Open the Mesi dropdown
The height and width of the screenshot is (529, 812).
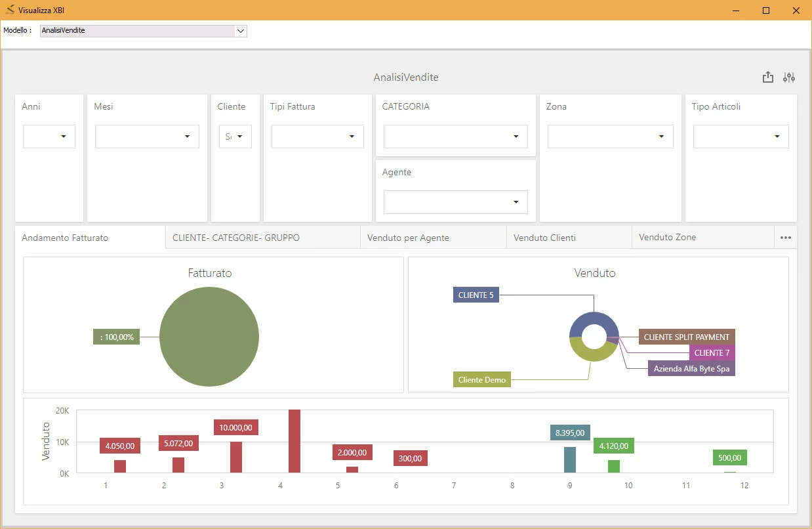click(147, 137)
